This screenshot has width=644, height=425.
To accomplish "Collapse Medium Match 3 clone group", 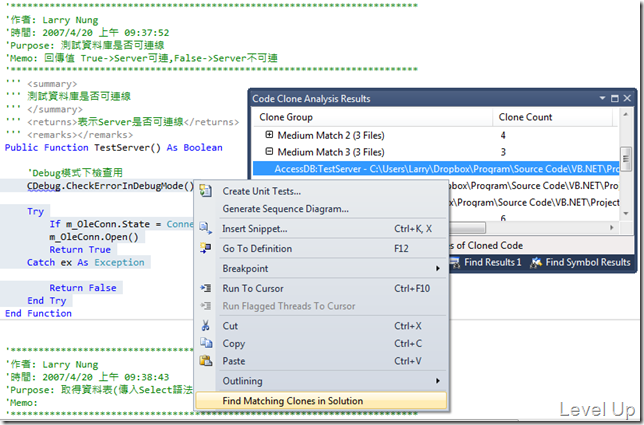I will [x=269, y=152].
